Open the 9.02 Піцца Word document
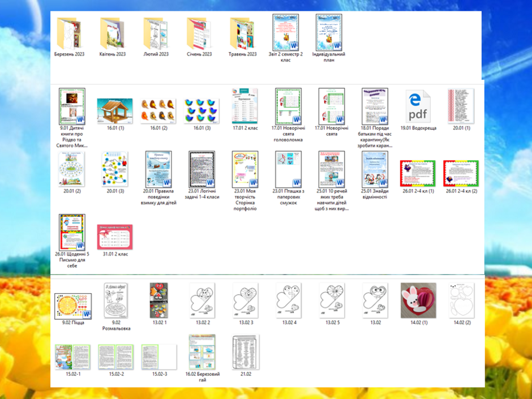Viewport: 532px width, 399px height. [x=73, y=306]
